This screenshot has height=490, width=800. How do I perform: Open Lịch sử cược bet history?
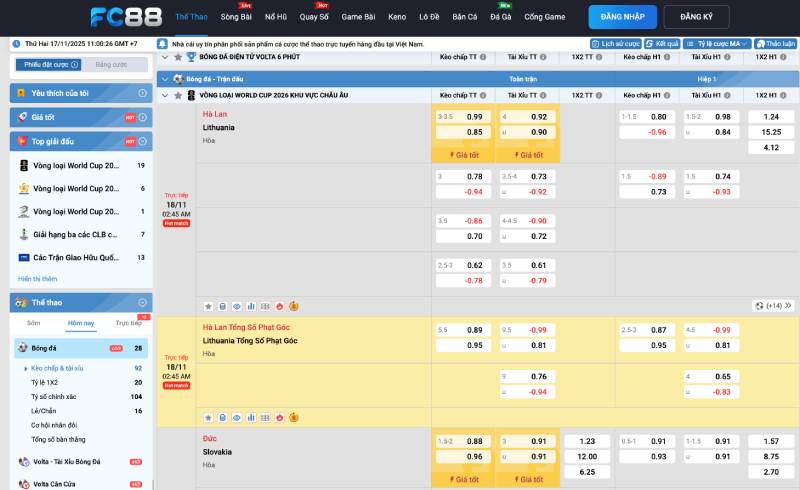pyautogui.click(x=615, y=45)
